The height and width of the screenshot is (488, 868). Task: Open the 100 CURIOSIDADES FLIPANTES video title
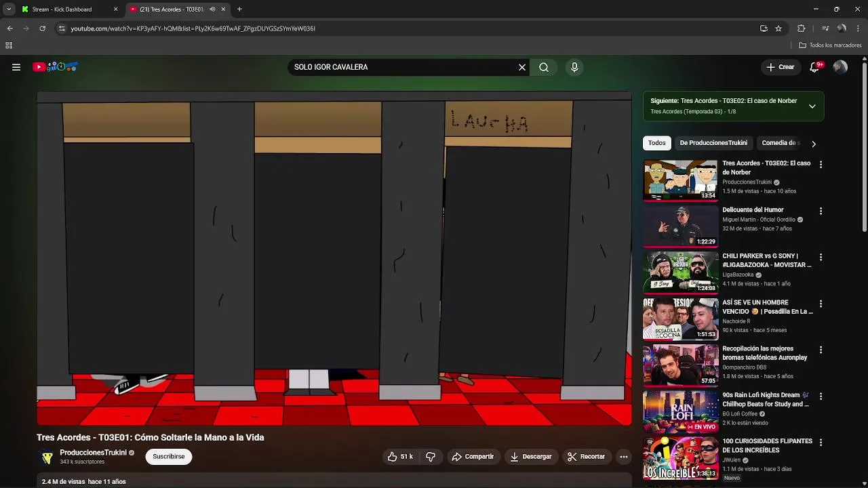tap(767, 445)
